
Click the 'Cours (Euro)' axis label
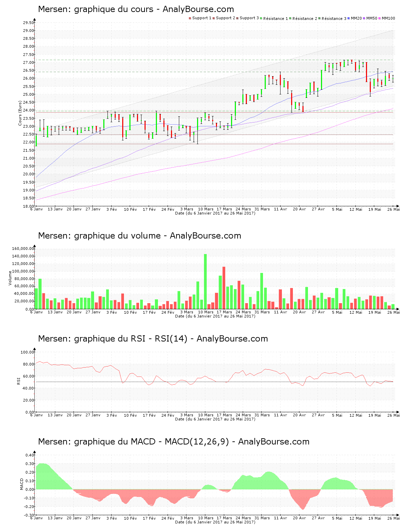tap(20, 113)
